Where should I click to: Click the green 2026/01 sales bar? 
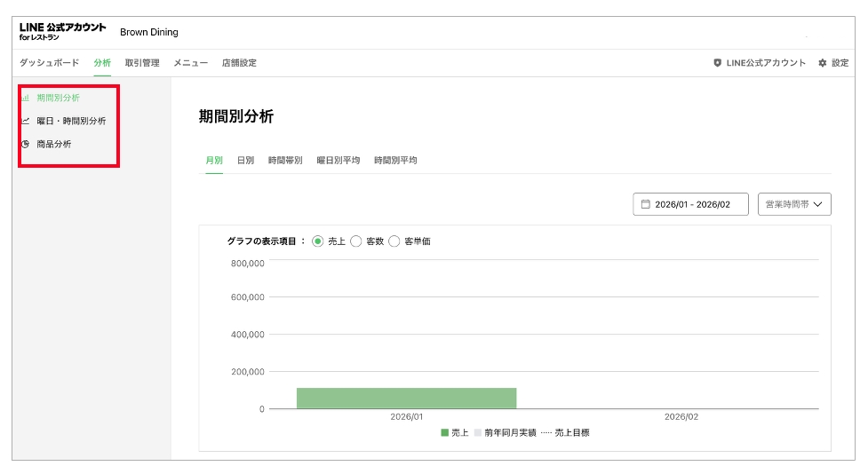pyautogui.click(x=406, y=399)
